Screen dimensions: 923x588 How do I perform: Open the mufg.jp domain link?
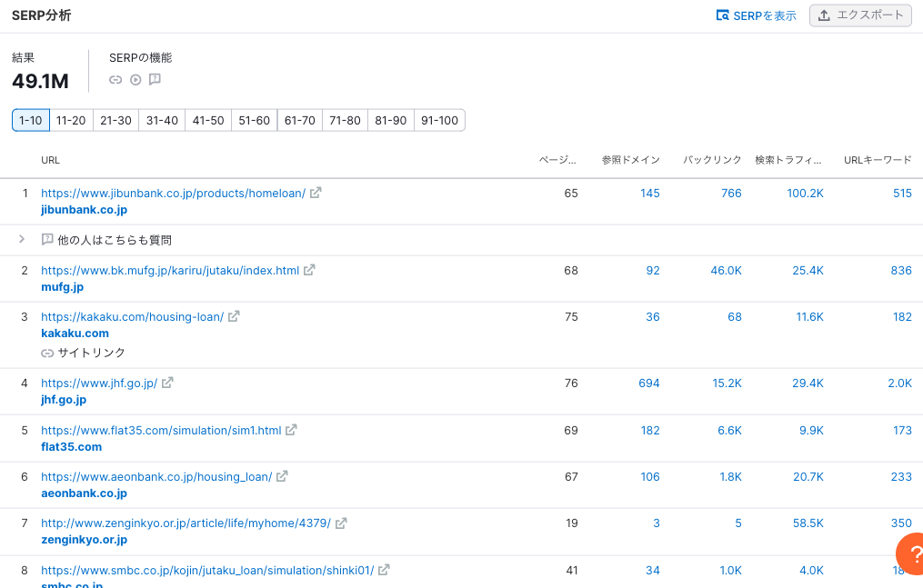(x=63, y=287)
